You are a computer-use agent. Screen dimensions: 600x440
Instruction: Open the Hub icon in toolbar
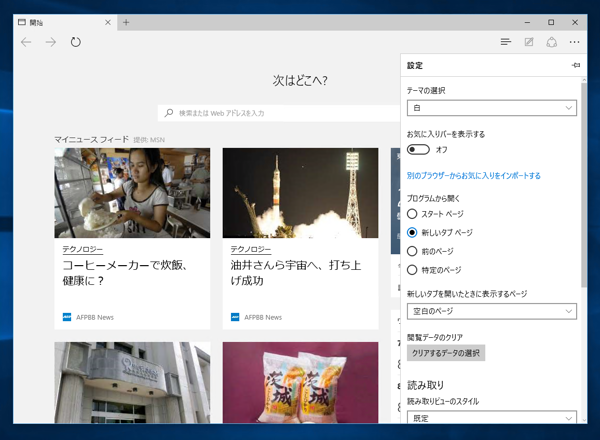point(506,42)
